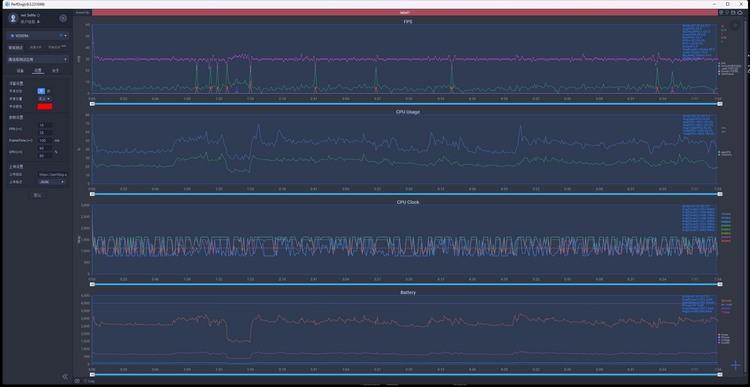Click the red bar above FPS chart
Viewport: 750px width, 387px height.
click(x=405, y=12)
